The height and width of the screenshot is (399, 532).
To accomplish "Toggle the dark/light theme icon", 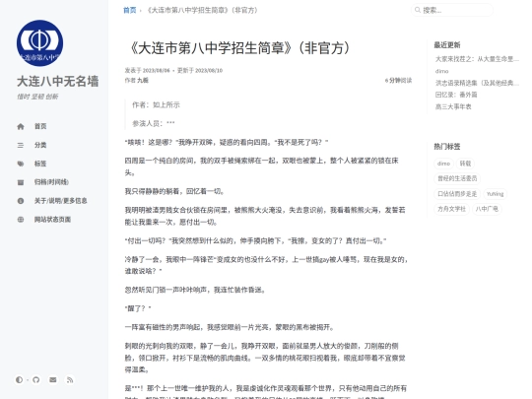I will pos(19,380).
